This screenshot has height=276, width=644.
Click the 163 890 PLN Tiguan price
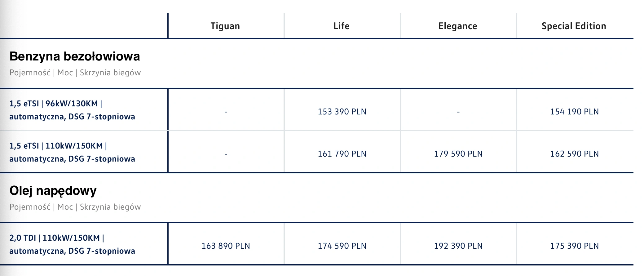pos(226,246)
